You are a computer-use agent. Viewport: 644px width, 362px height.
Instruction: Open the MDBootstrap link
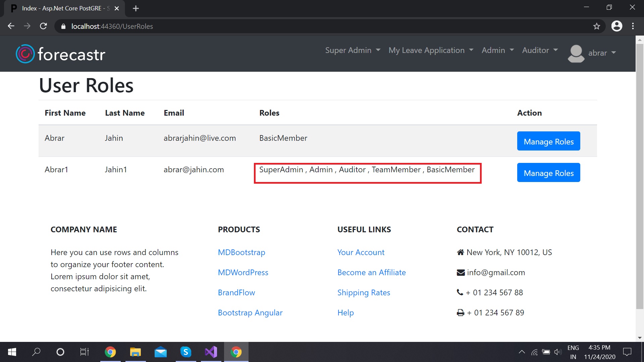pos(241,252)
